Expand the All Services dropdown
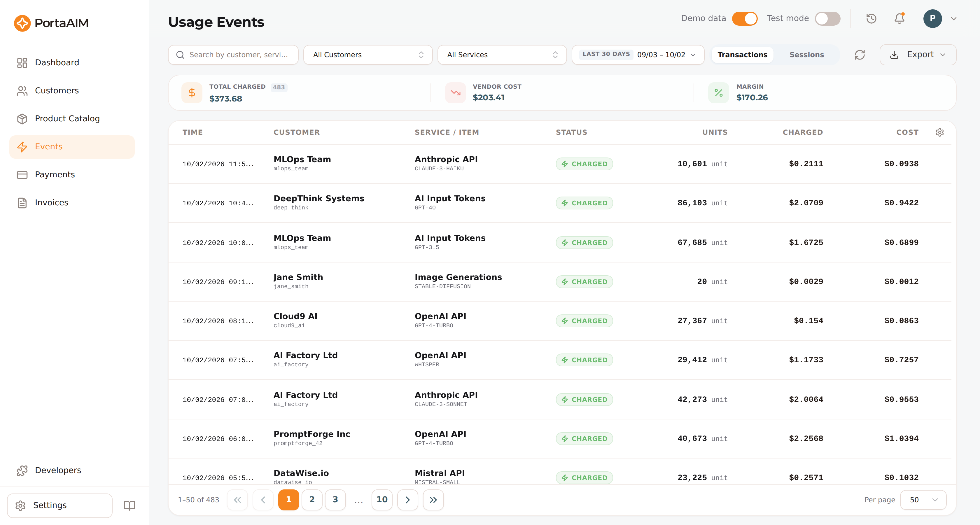 [x=502, y=55]
